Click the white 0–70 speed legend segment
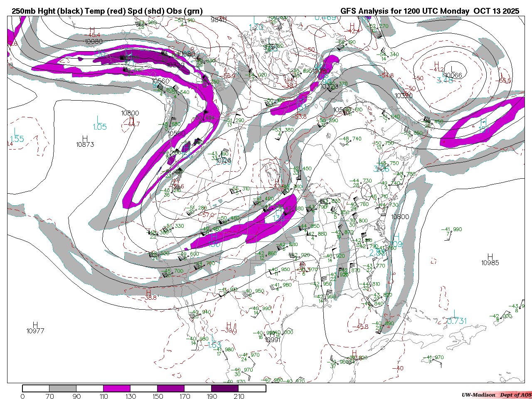Image resolution: width=532 pixels, height=399 pixels. 36,388
